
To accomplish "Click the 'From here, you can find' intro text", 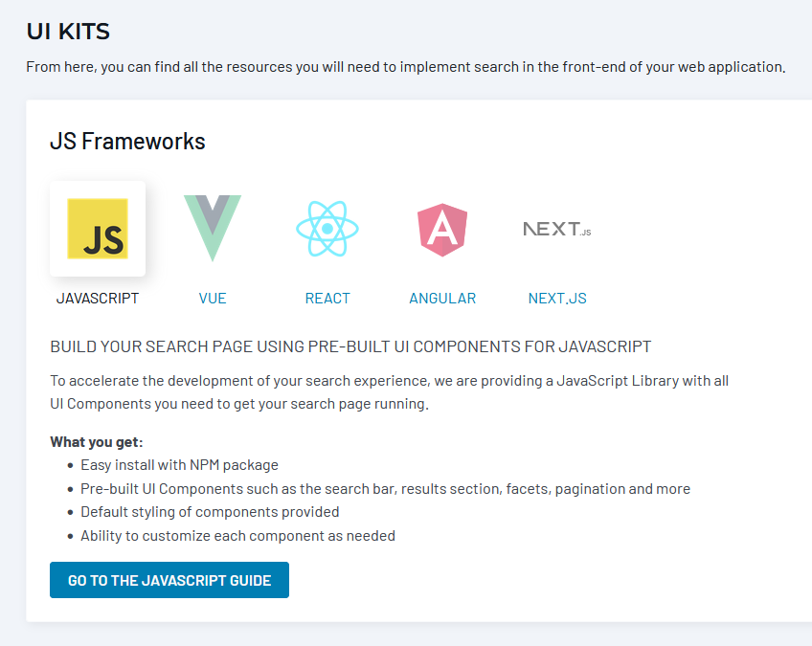I will coord(406,68).
